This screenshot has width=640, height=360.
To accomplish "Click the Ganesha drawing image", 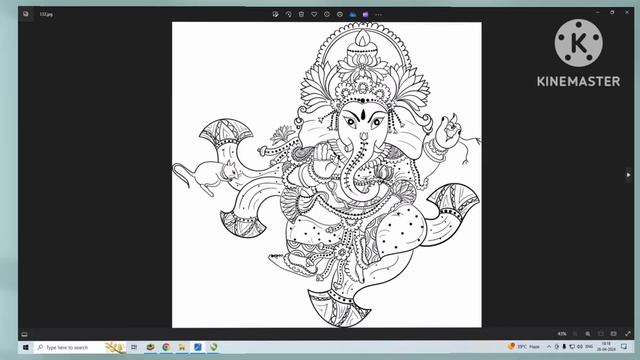I will tap(327, 175).
